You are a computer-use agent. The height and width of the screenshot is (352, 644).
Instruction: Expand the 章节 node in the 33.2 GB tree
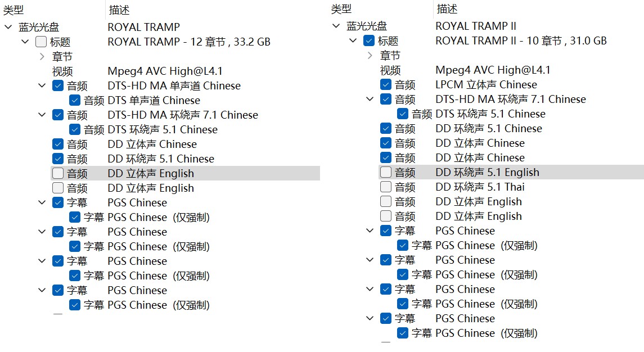pos(42,57)
